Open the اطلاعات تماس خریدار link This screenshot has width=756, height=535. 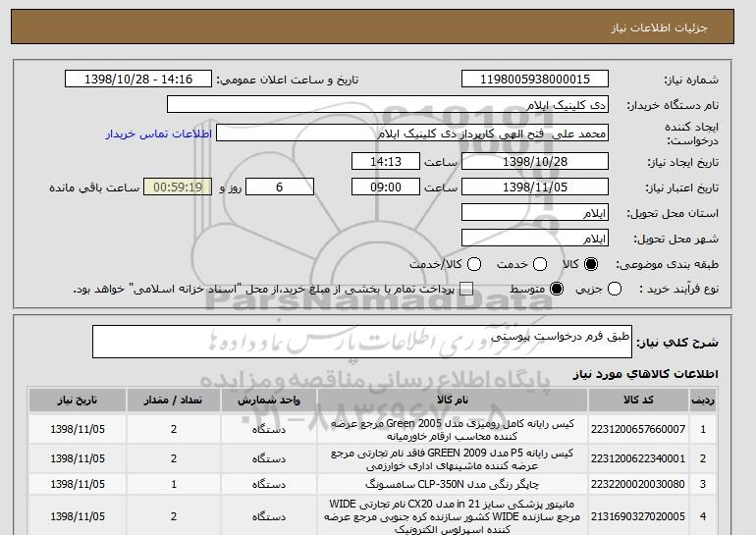pos(159,134)
